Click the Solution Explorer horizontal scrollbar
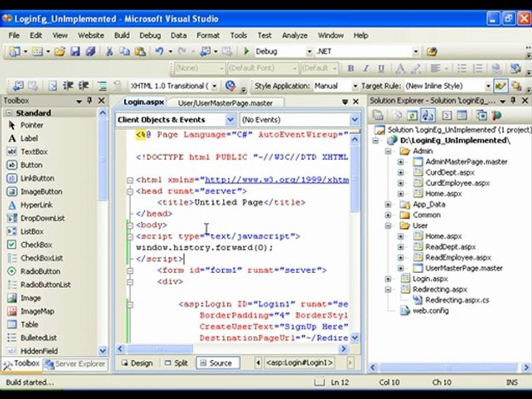Image resolution: width=532 pixels, height=399 pixels. coord(449,367)
